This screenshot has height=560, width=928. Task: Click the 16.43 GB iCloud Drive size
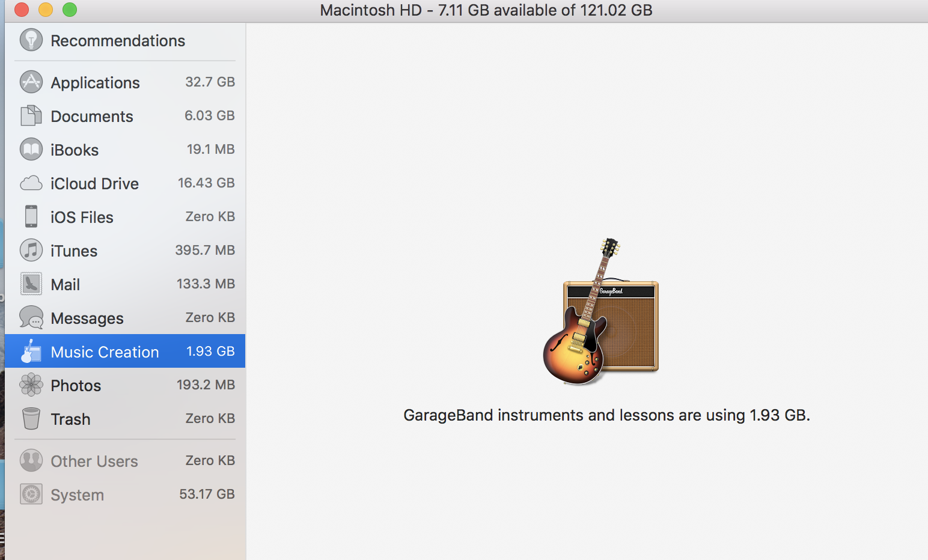click(x=206, y=183)
